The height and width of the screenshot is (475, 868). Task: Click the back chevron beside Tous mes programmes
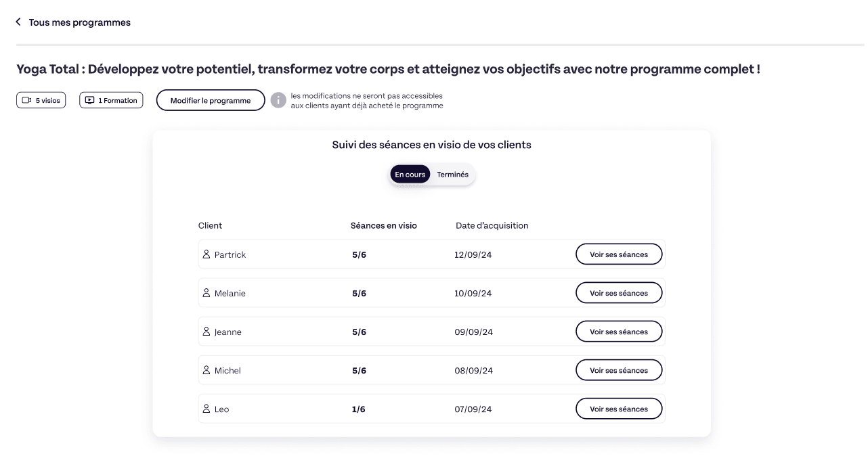(x=18, y=22)
